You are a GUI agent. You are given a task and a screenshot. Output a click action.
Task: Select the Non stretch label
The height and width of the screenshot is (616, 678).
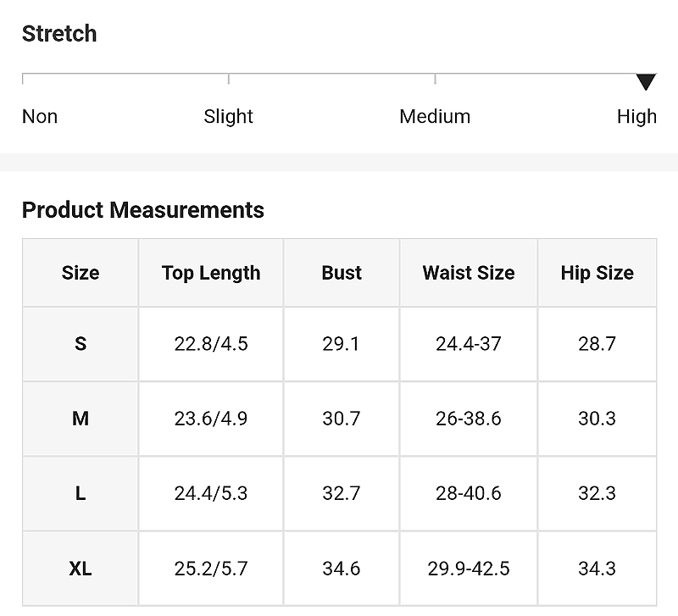tap(40, 116)
